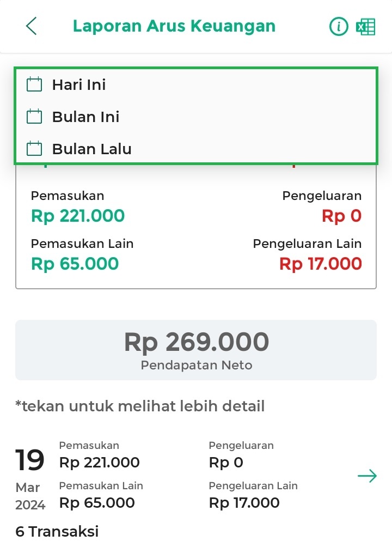
Task: Tap the back arrow icon
Action: [x=32, y=26]
